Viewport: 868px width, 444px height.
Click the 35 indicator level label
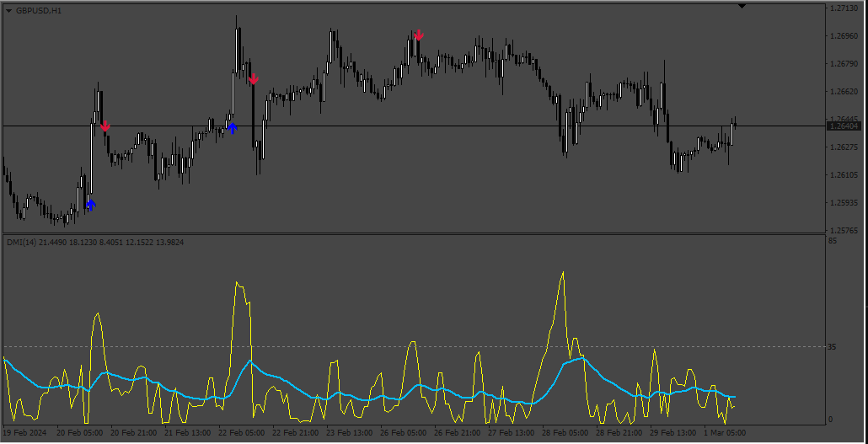click(833, 347)
